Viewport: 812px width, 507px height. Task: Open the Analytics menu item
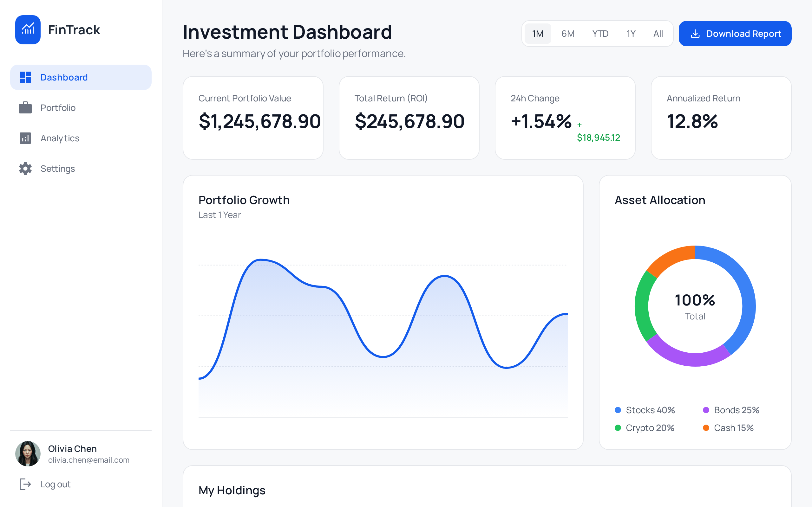(60, 138)
